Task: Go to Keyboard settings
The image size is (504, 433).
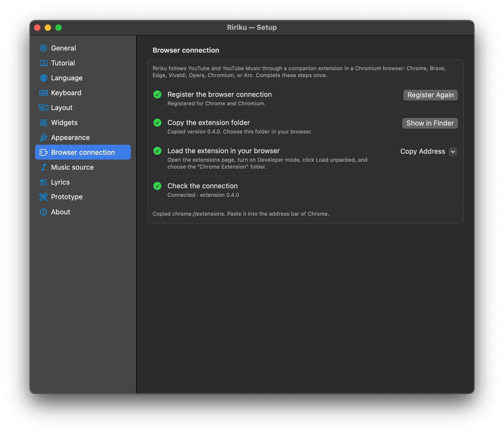Action: 83,93
